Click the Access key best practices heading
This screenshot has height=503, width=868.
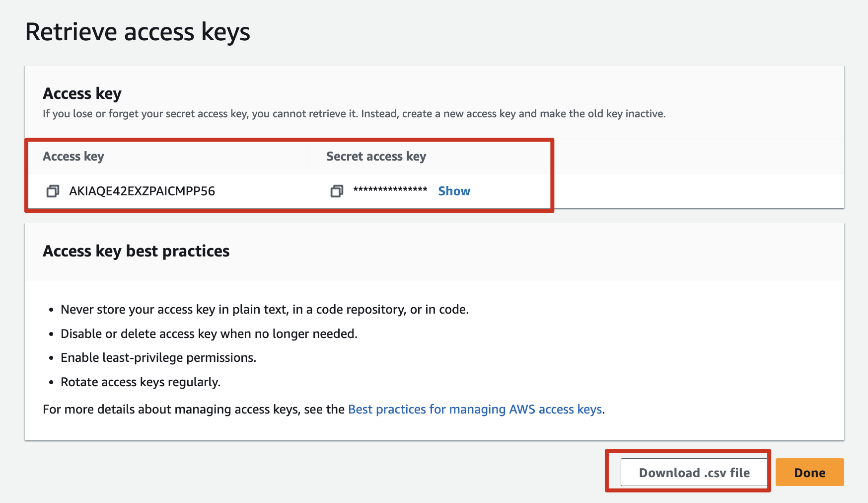click(136, 251)
